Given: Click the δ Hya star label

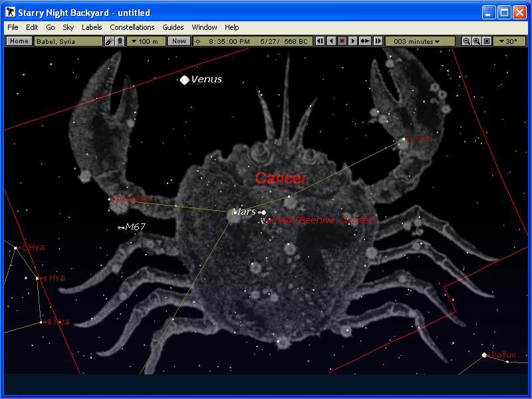Looking at the screenshot, I should pos(59,322).
